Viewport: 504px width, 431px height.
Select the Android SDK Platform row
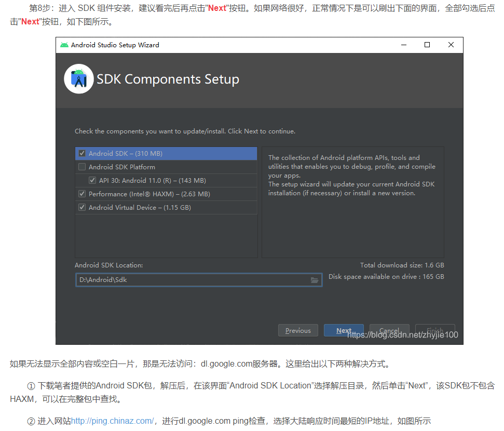click(166, 167)
